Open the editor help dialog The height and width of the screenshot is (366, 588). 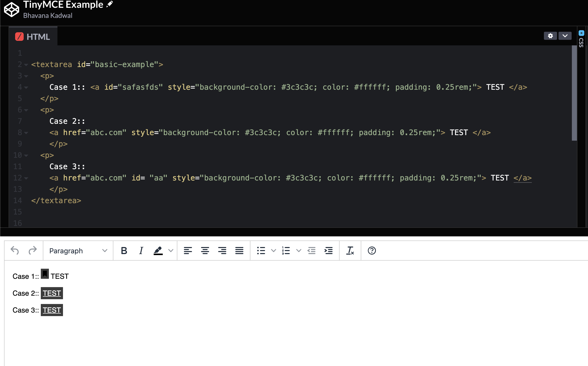pyautogui.click(x=372, y=251)
